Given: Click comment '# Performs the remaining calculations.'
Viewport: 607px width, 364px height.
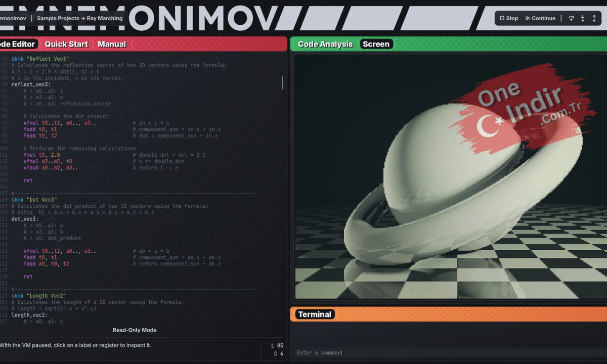Looking at the screenshot, I should (81, 149).
